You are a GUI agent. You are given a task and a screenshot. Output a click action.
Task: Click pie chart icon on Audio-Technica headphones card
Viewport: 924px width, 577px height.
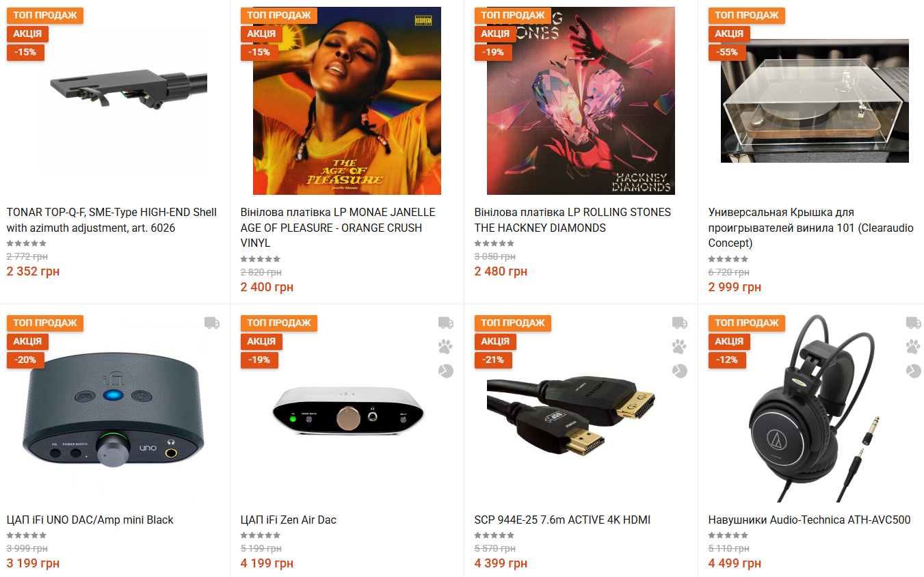coord(914,371)
